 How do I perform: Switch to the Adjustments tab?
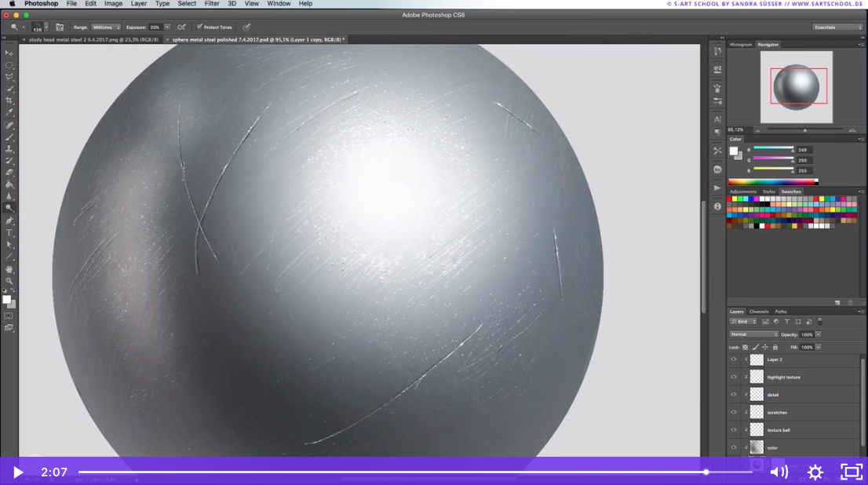pos(743,191)
